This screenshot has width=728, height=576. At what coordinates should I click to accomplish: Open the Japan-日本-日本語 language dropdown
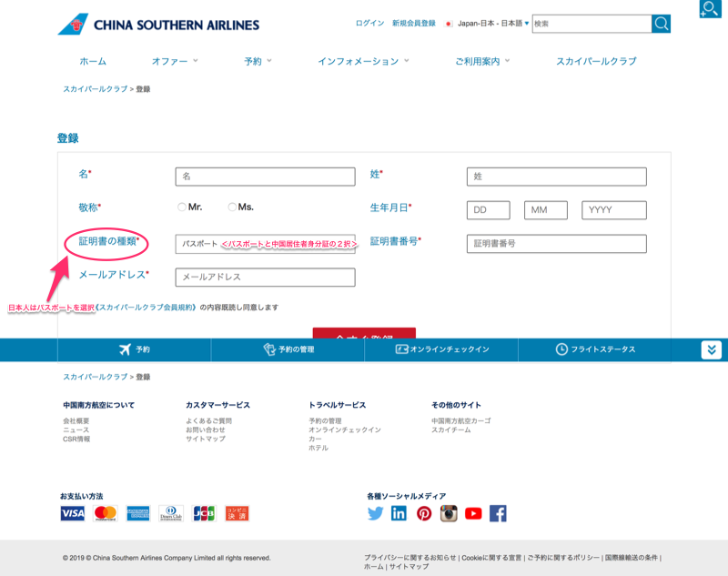click(493, 24)
